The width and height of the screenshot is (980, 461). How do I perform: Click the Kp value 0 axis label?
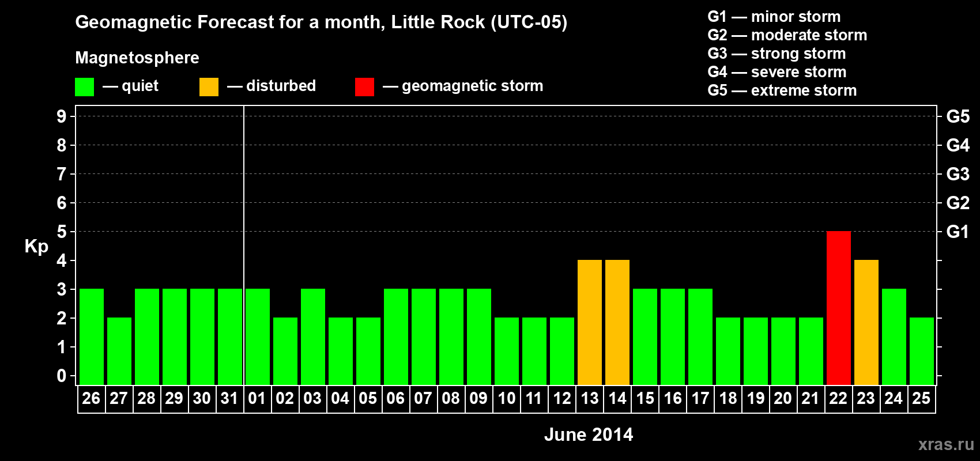[62, 376]
